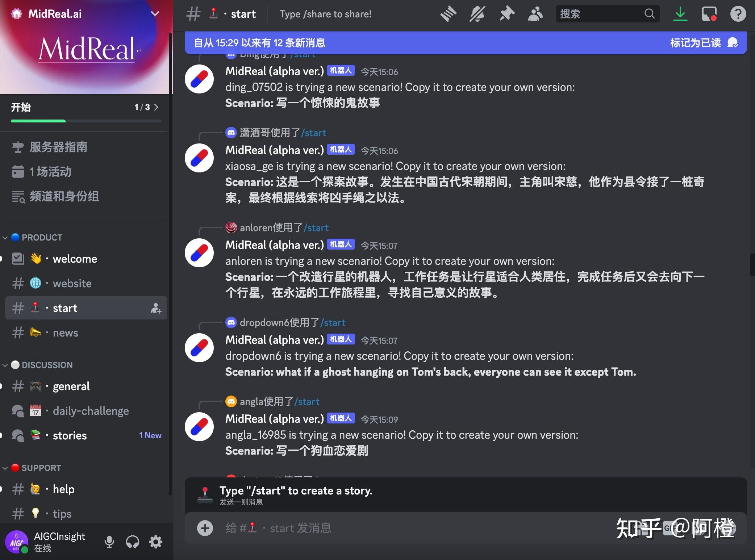755x560 pixels.
Task: Open the /start command link from xiaosa_ge
Action: click(x=314, y=133)
